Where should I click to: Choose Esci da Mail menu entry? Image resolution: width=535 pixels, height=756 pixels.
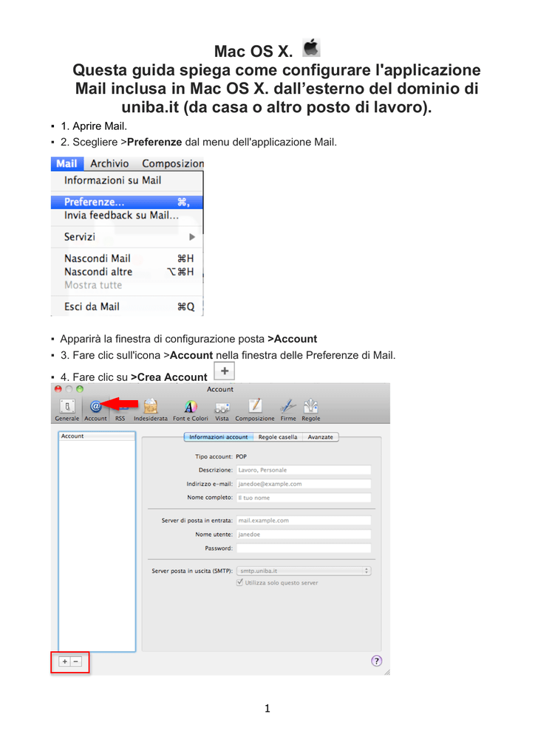coord(127,306)
